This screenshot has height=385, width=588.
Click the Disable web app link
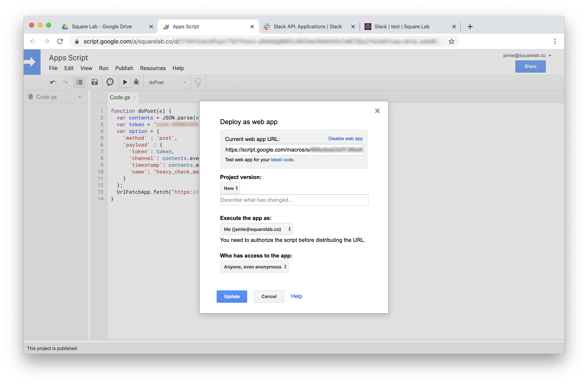point(346,138)
